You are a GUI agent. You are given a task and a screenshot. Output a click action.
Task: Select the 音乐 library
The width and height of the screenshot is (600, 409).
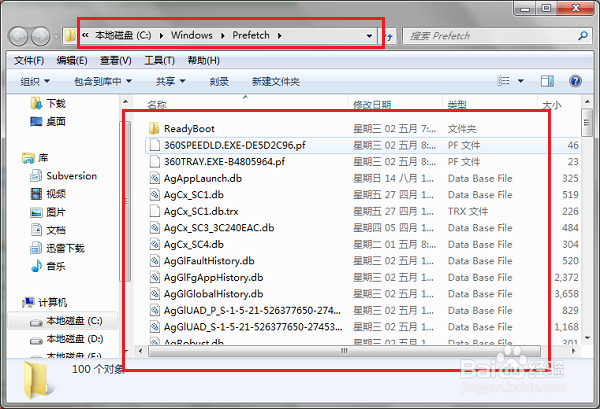[48, 266]
